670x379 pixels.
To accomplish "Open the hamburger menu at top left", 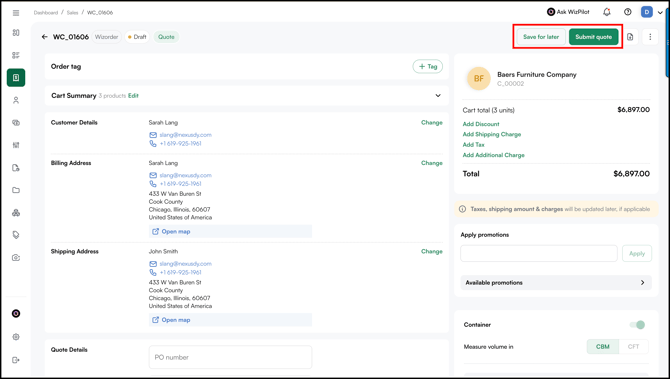I will point(16,13).
